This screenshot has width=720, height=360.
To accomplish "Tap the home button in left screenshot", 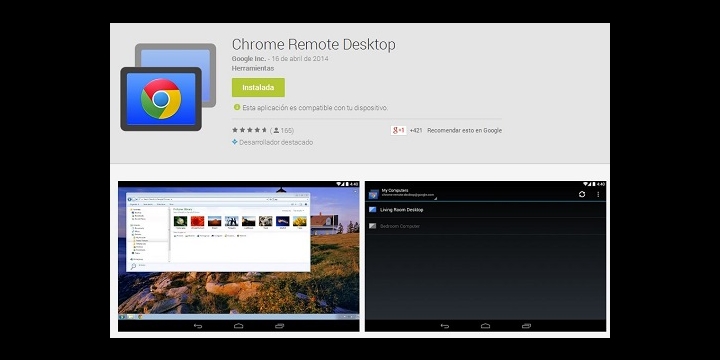I will click(239, 326).
